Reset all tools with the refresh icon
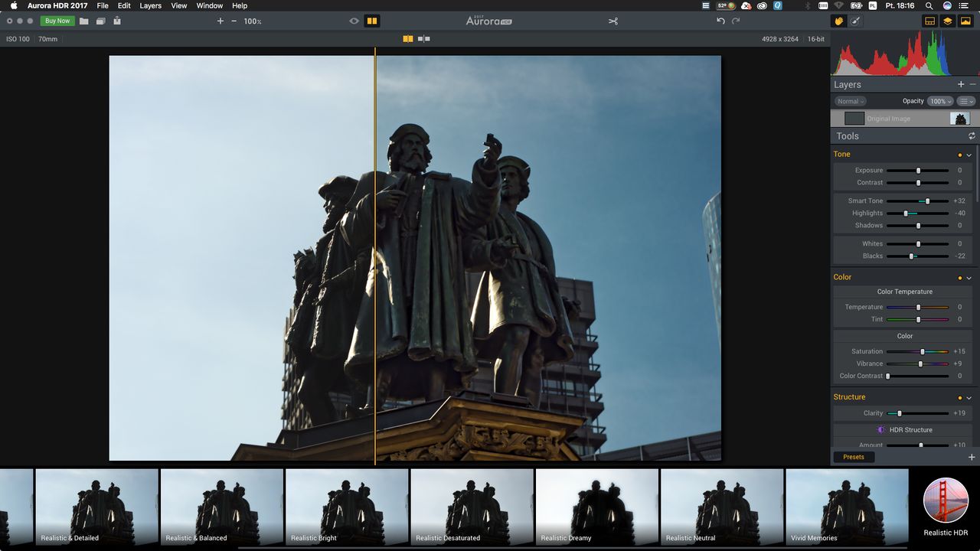 972,136
